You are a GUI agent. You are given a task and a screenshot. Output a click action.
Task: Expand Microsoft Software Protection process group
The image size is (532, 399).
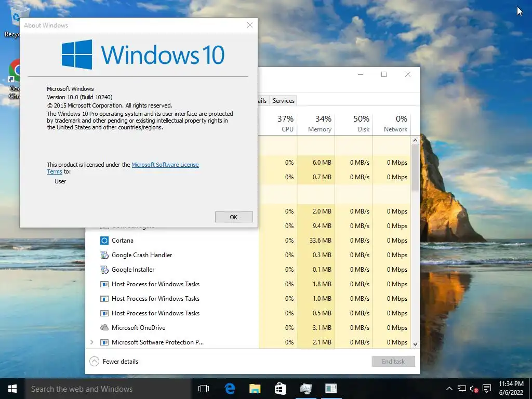pyautogui.click(x=91, y=342)
